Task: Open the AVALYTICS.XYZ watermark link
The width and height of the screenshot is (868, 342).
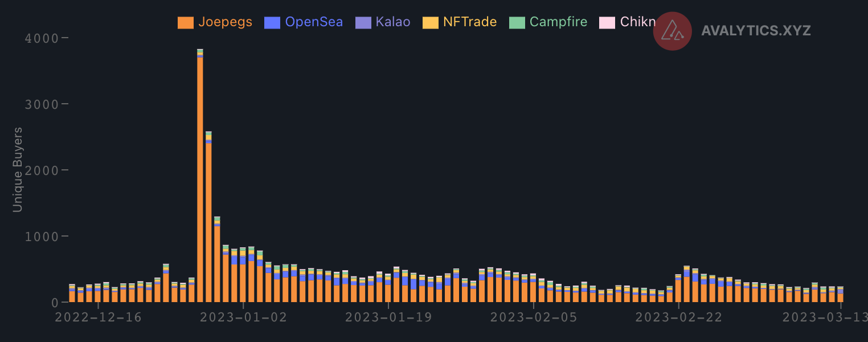Action: pyautogui.click(x=756, y=31)
